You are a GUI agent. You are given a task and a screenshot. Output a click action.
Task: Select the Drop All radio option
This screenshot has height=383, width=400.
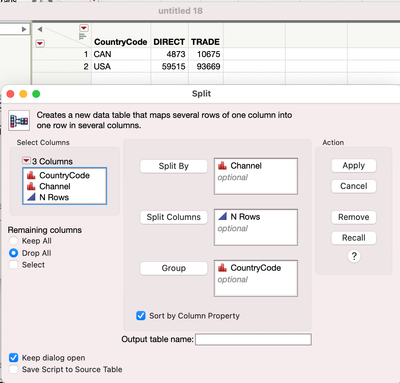[x=13, y=253]
